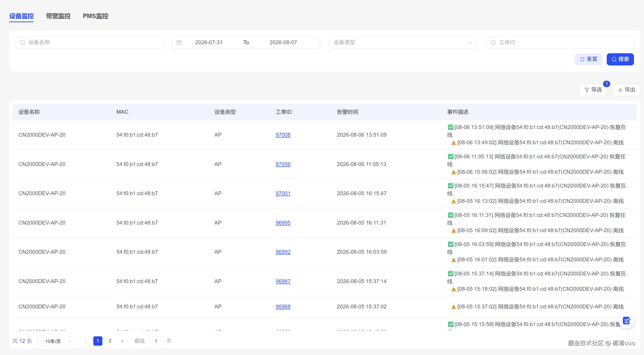Open work order link 96992

(x=283, y=252)
